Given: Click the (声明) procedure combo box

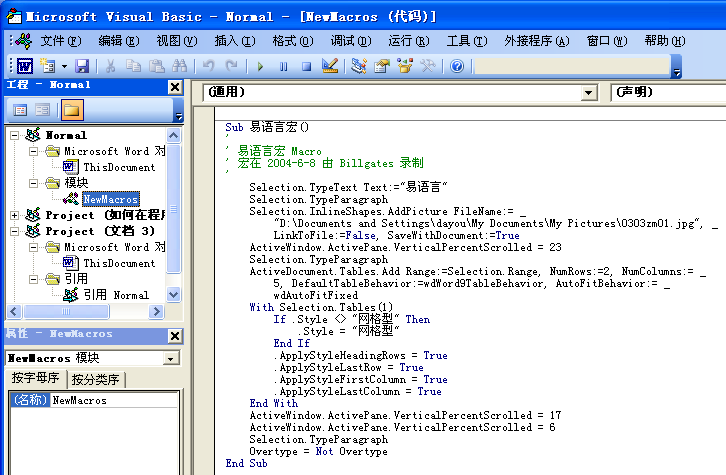Looking at the screenshot, I should (x=669, y=92).
